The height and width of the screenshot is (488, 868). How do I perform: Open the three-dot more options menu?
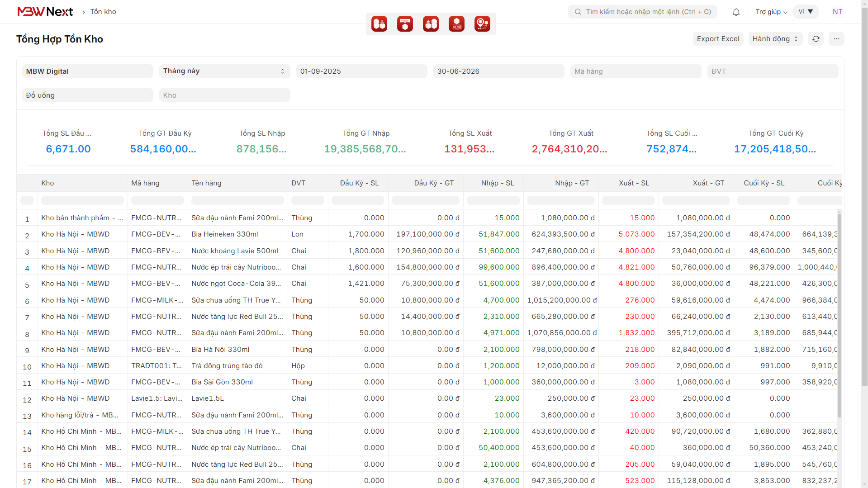[836, 39]
